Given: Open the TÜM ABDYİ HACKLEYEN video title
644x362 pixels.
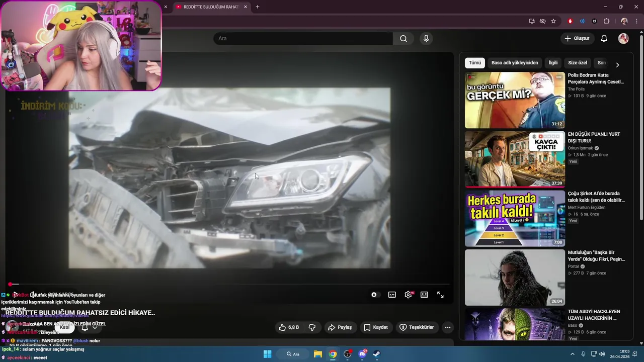Looking at the screenshot, I should (x=594, y=315).
